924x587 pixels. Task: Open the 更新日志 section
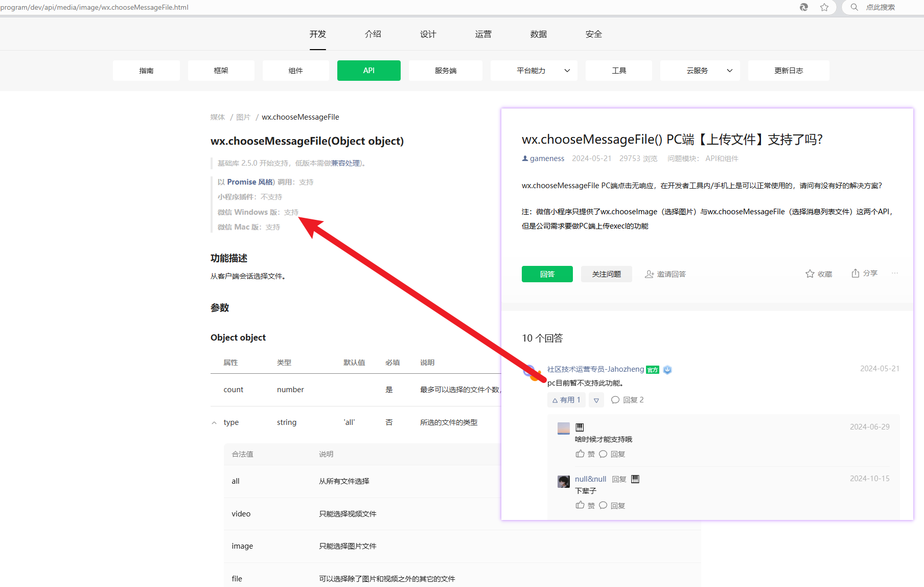(x=789, y=71)
